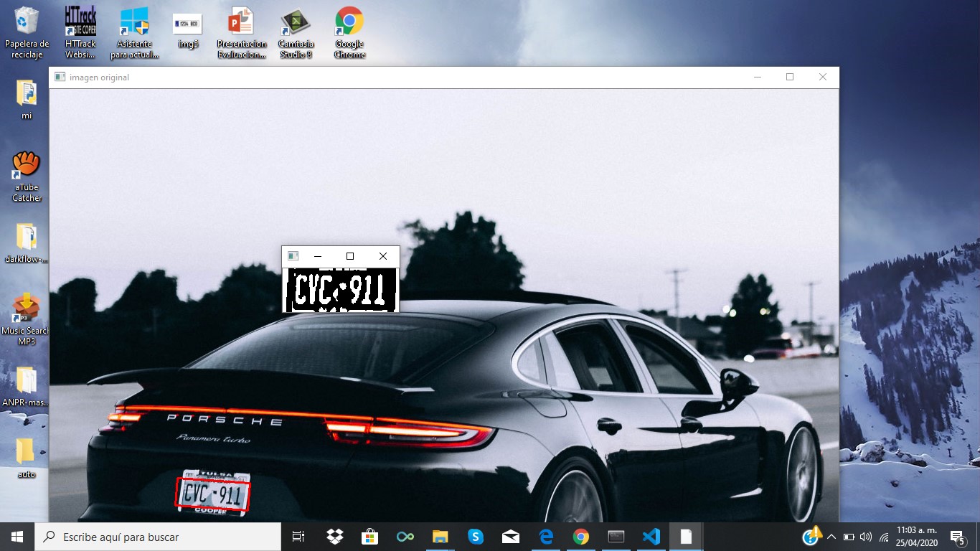Image resolution: width=980 pixels, height=551 pixels.
Task: Open the Presentacion Evaluacion PowerPoint file
Action: tap(242, 33)
